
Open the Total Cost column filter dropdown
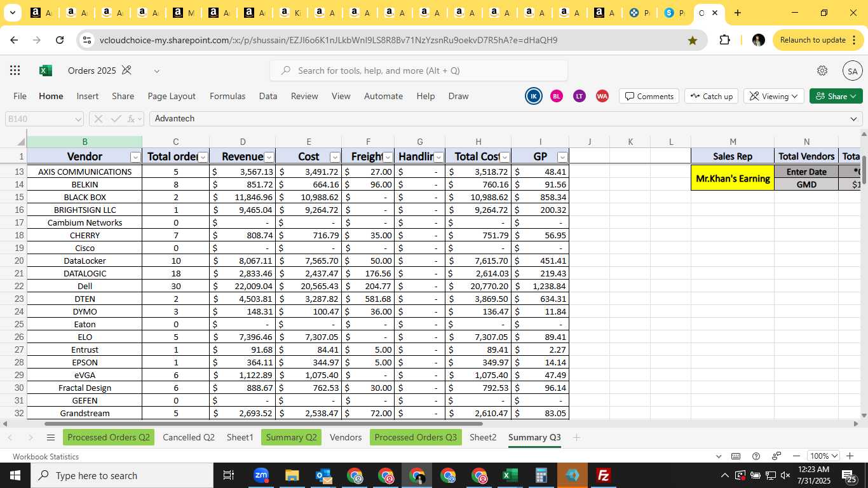click(x=505, y=157)
